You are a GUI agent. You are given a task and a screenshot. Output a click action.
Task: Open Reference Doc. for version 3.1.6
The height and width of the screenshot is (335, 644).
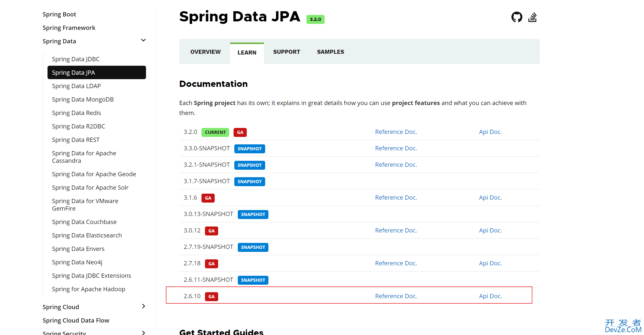tap(396, 198)
